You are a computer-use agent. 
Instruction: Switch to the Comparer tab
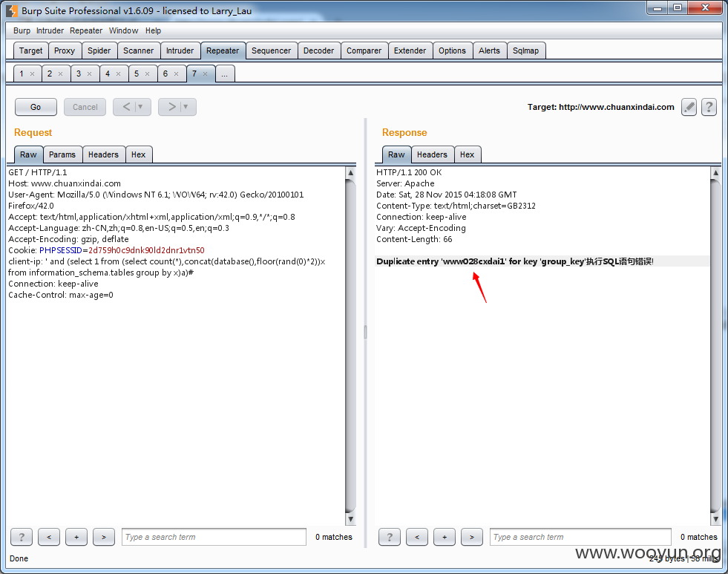[364, 50]
